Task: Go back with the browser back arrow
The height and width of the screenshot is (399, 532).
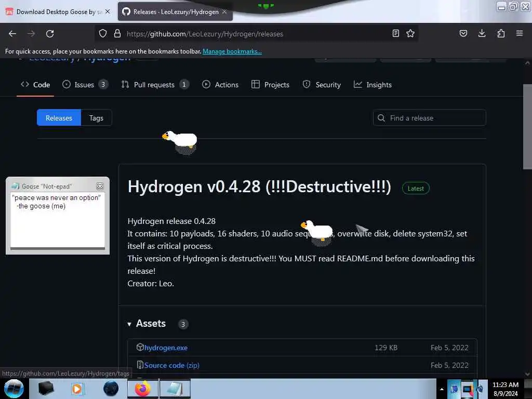Action: click(12, 34)
